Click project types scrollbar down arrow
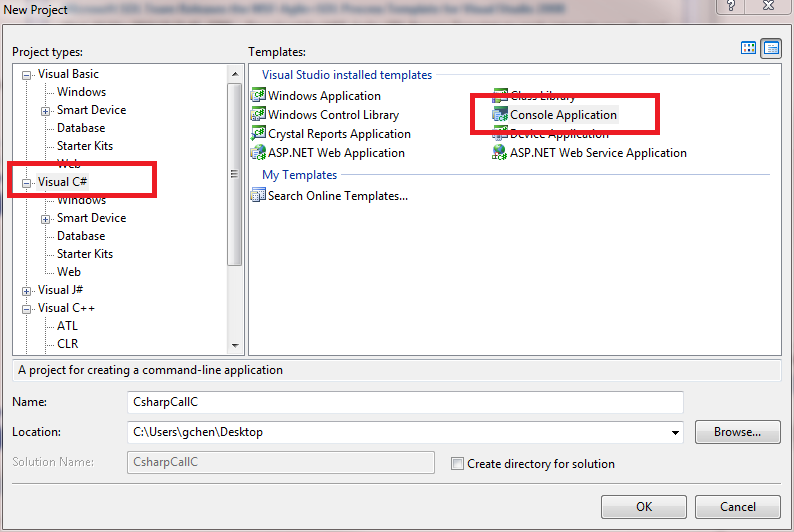 click(235, 345)
